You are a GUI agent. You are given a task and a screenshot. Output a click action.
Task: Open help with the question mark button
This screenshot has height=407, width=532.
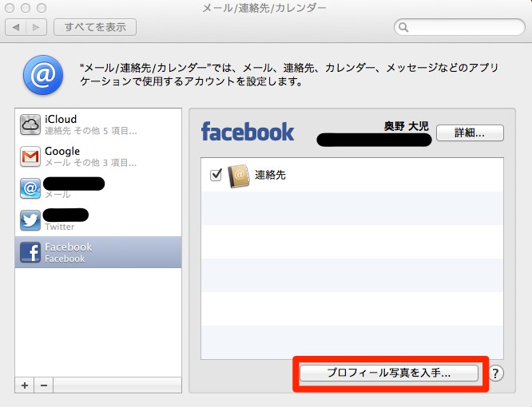[x=496, y=373]
